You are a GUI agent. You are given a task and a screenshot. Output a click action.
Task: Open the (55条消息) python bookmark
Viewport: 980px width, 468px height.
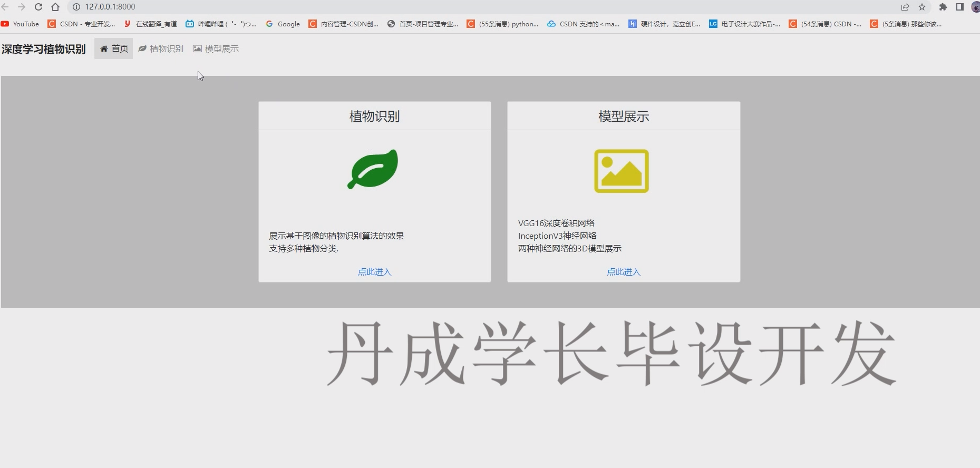[502, 24]
